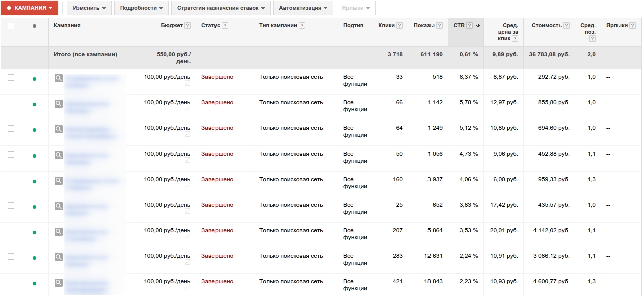This screenshot has height=296, width=644.
Task: Click Тип кампании column header label
Action: pyautogui.click(x=278, y=25)
